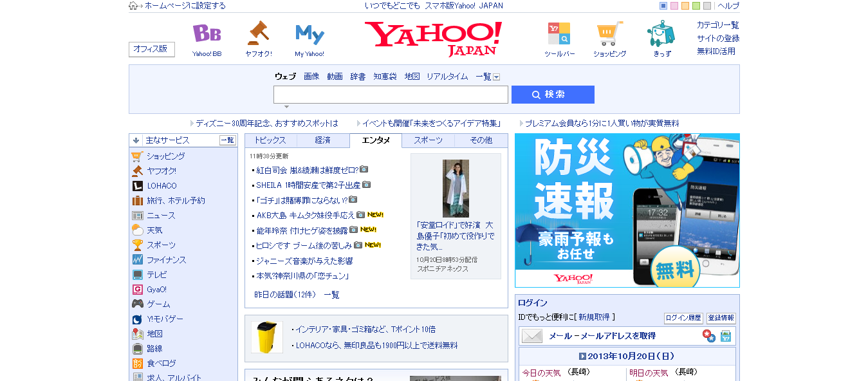Click the 旅行、ホテル予約 suitcase icon
The height and width of the screenshot is (381, 868).
[x=137, y=201]
